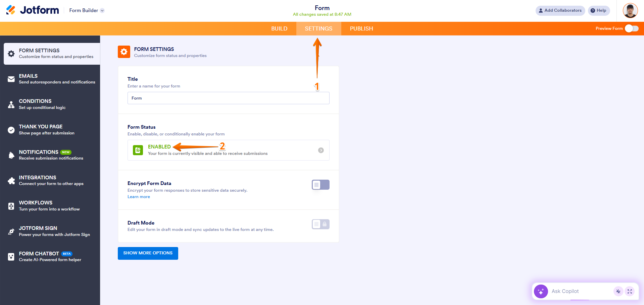Open EMAILS settings section
The width and height of the screenshot is (644, 305).
click(50, 79)
